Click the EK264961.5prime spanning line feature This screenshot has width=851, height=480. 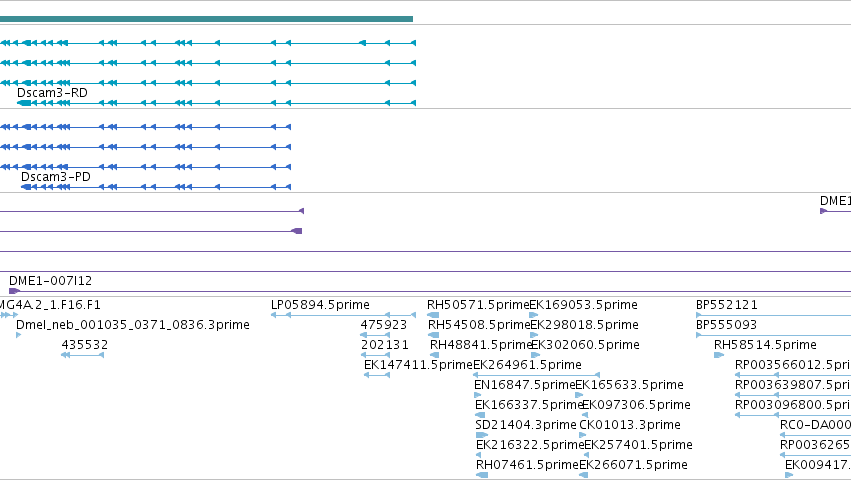pyautogui.click(x=536, y=375)
